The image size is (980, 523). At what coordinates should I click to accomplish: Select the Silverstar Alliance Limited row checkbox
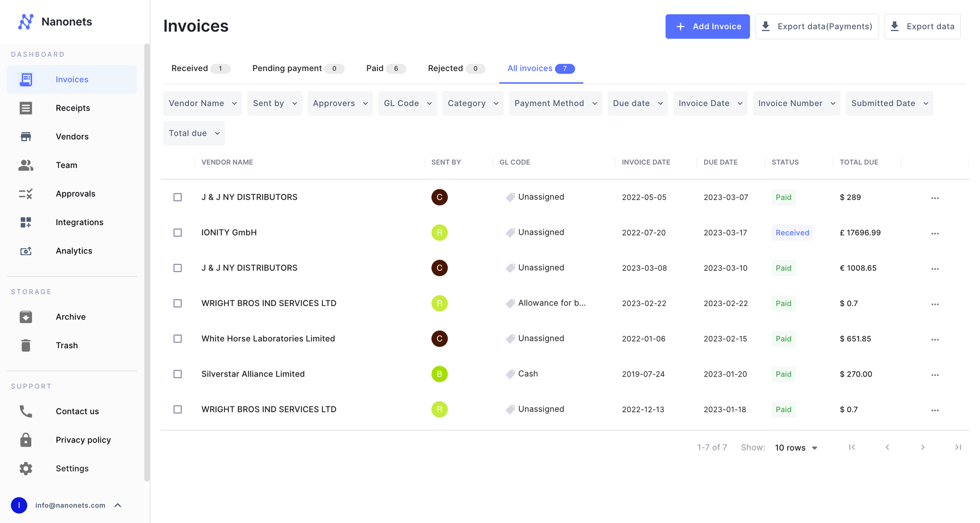click(177, 374)
